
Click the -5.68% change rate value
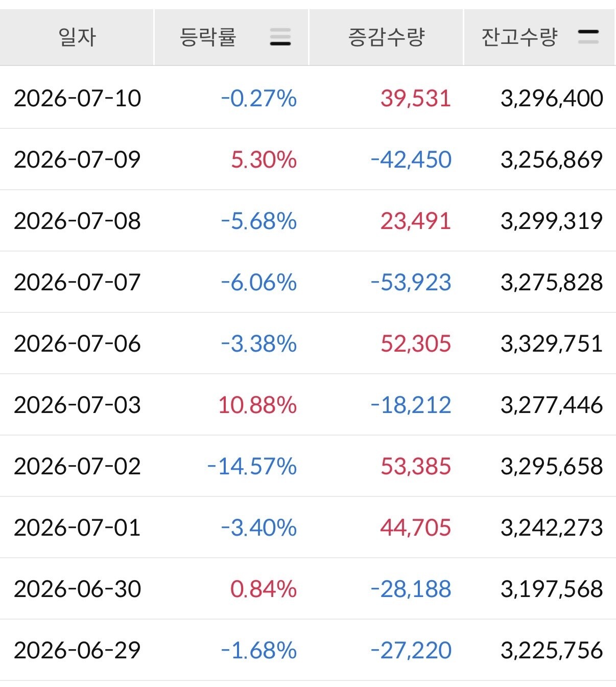[x=258, y=221]
